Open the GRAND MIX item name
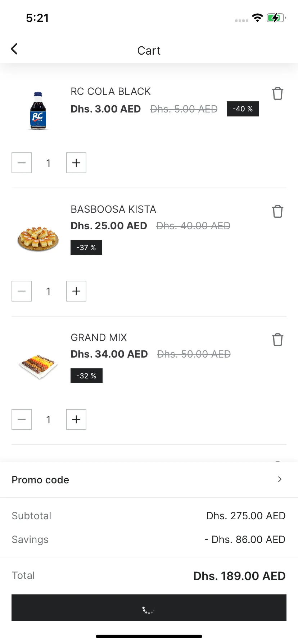 pyautogui.click(x=99, y=337)
